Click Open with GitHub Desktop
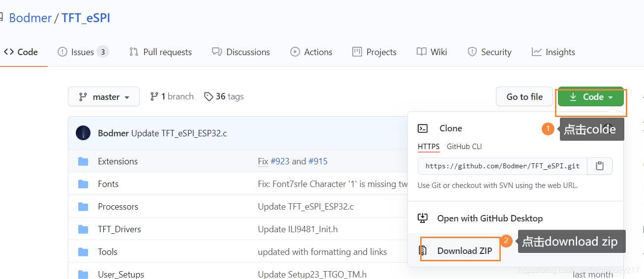The height and width of the screenshot is (279, 644). (490, 218)
